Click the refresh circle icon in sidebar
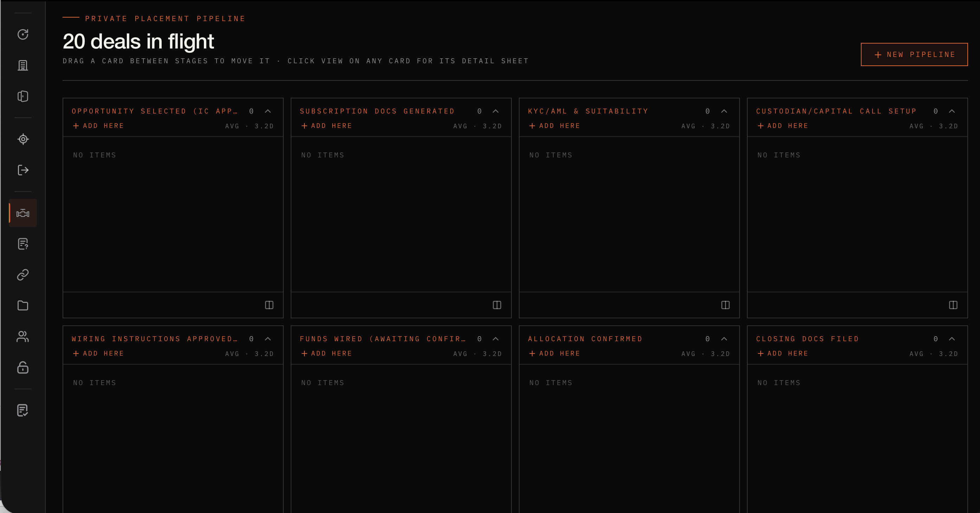This screenshot has width=980, height=513. point(23,34)
